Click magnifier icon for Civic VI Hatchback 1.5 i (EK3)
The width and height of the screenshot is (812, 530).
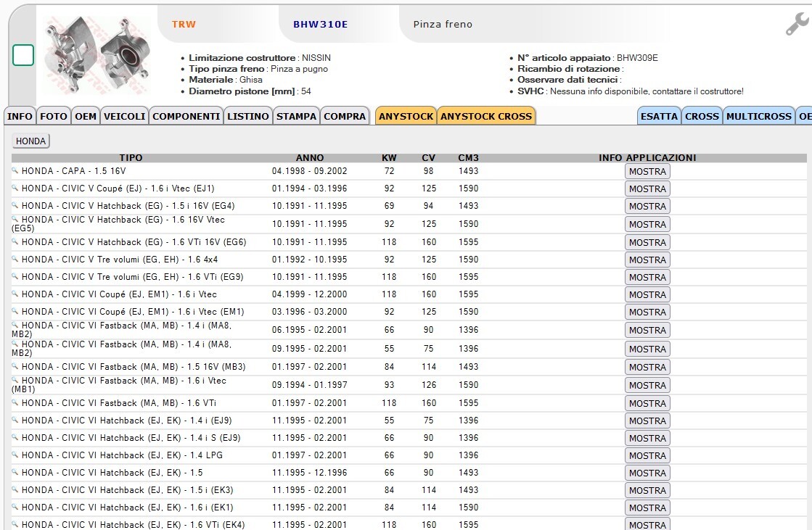coord(15,489)
